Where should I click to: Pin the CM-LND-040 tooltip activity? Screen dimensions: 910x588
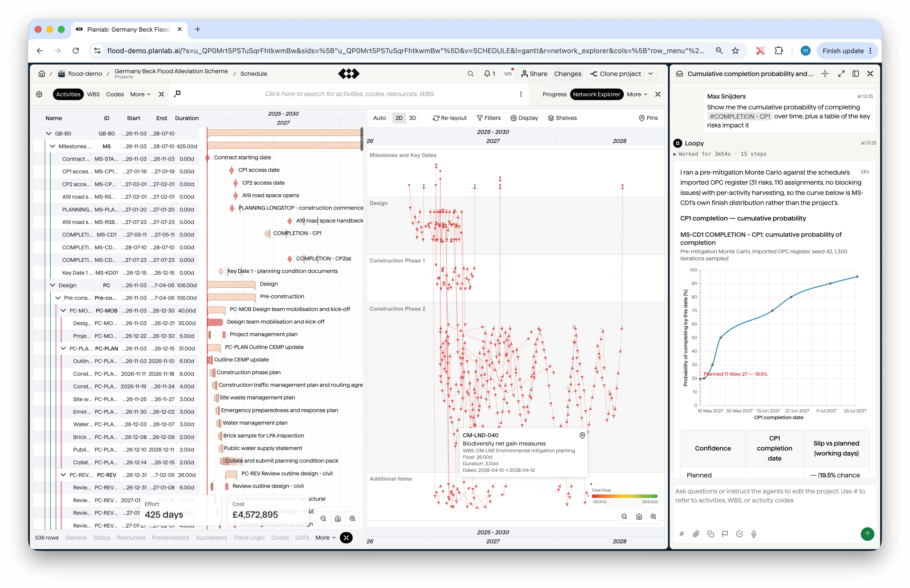click(582, 435)
